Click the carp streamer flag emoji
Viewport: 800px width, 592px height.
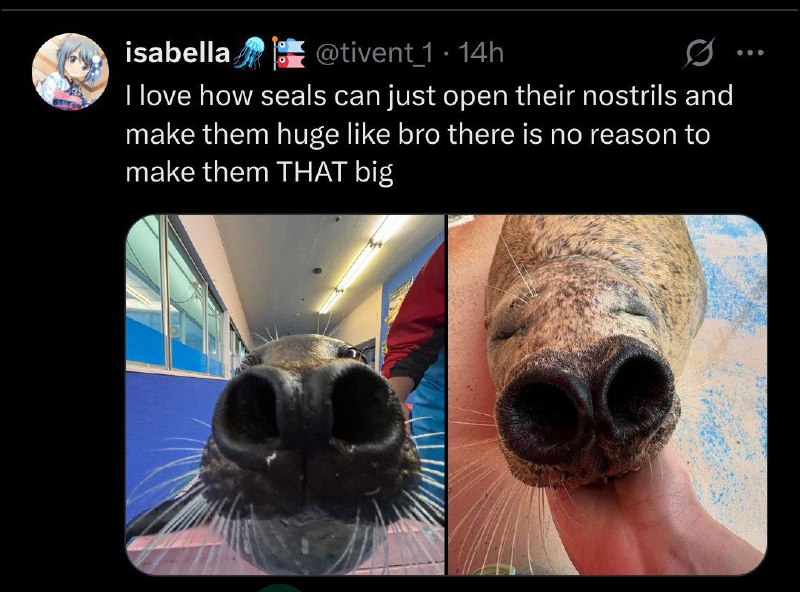[x=287, y=53]
